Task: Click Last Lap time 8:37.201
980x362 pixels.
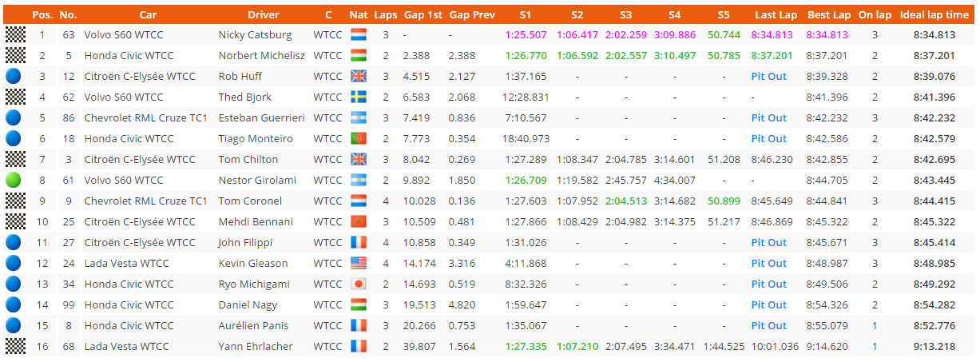Action: (772, 55)
